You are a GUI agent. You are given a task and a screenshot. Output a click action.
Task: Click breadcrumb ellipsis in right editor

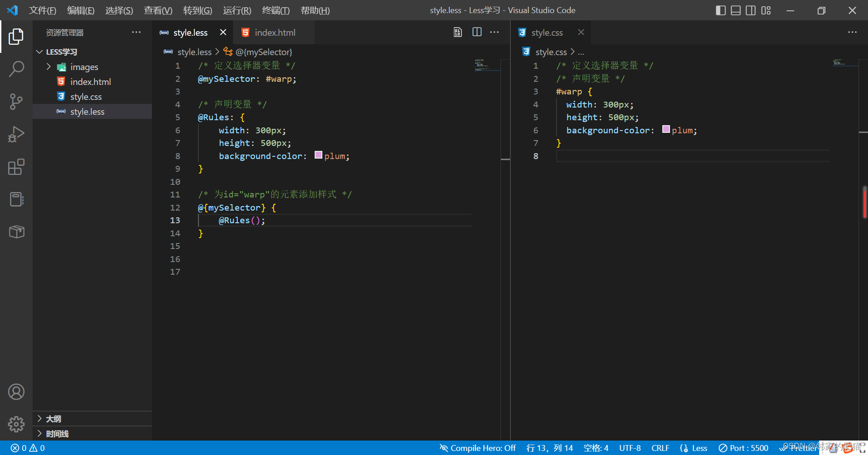[x=581, y=52]
